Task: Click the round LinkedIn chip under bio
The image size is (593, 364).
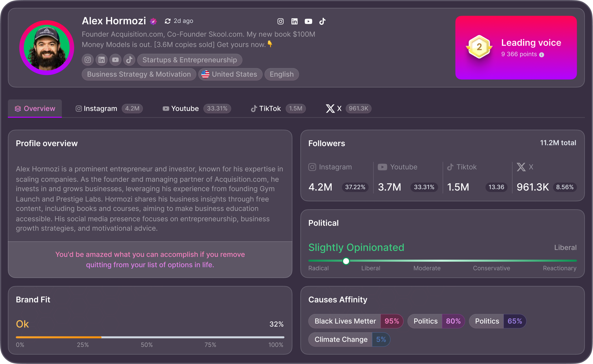Action: coord(101,60)
